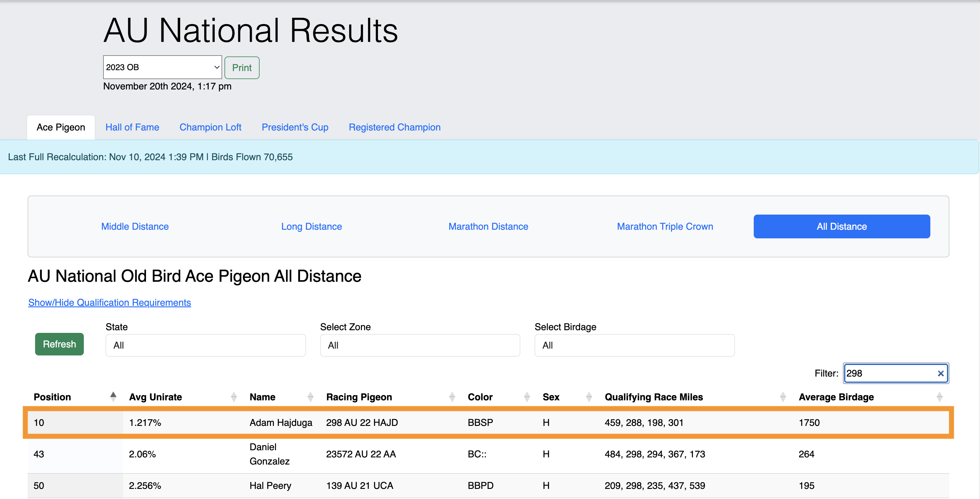The image size is (980, 499).
Task: Select the All Distance category
Action: 841,226
